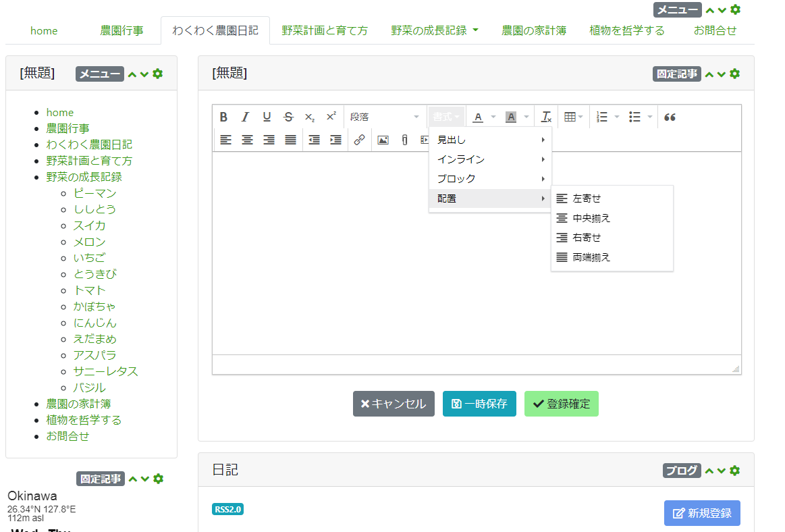Click the align center toolbar icon
Screen dimensions: 785x532
[247, 140]
